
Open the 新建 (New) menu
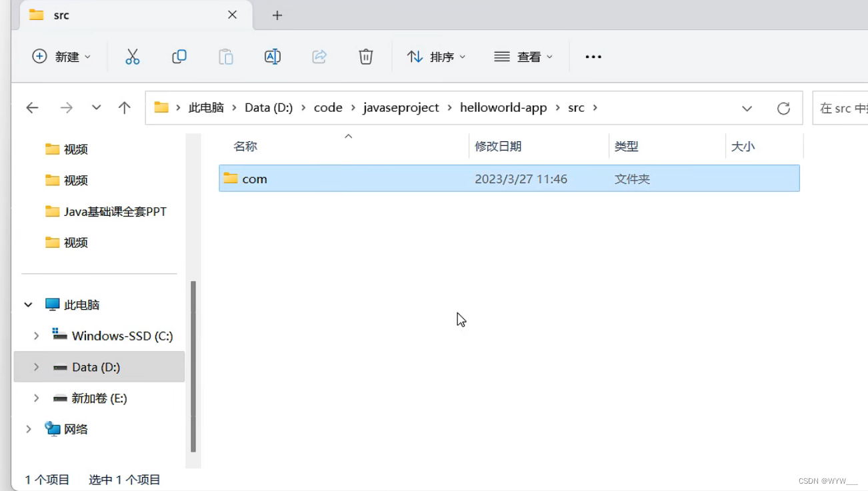click(61, 57)
